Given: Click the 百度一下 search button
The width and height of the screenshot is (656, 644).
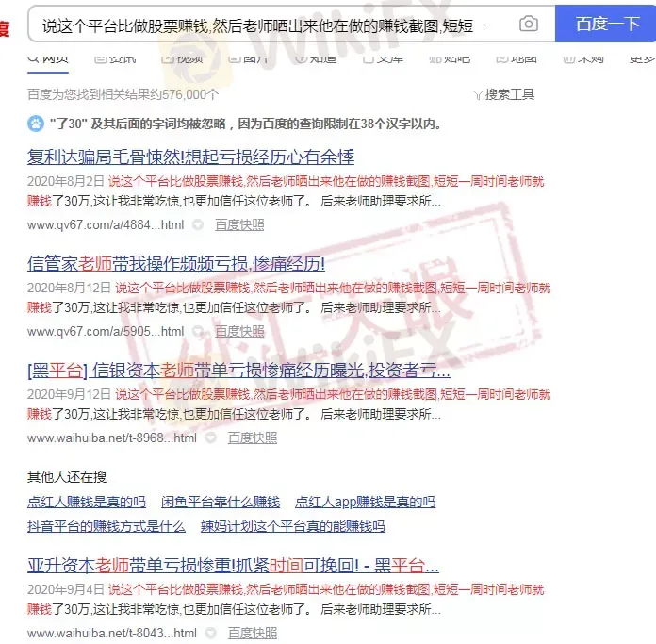Looking at the screenshot, I should pos(605,24).
